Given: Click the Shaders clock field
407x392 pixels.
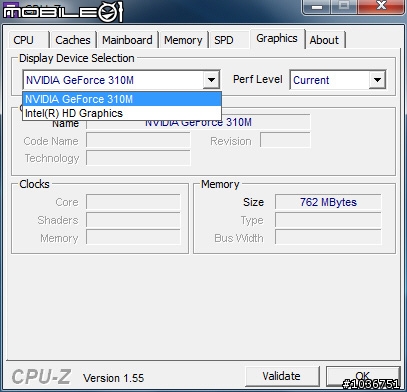Looking at the screenshot, I should coord(133,220).
